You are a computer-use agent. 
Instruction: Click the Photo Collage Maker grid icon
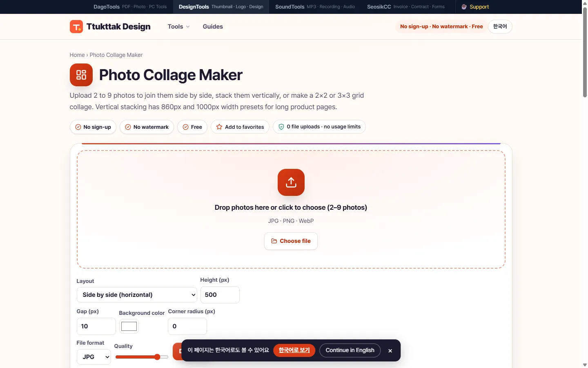click(x=81, y=75)
